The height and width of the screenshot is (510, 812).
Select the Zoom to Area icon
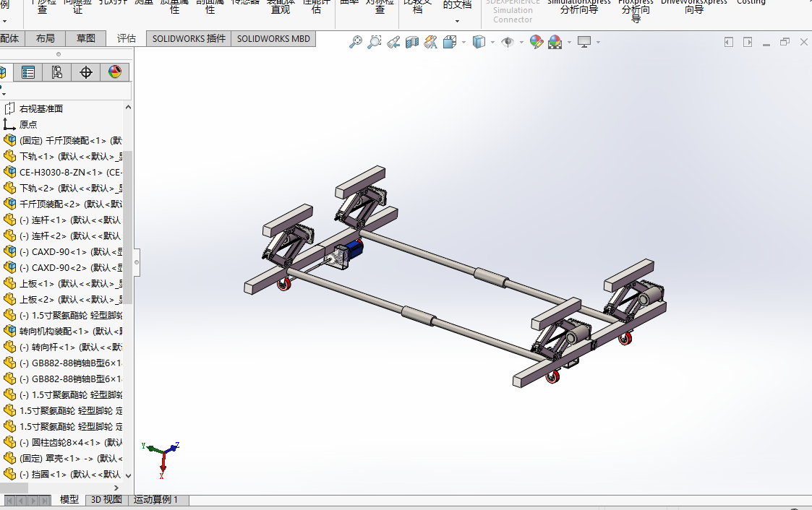375,42
